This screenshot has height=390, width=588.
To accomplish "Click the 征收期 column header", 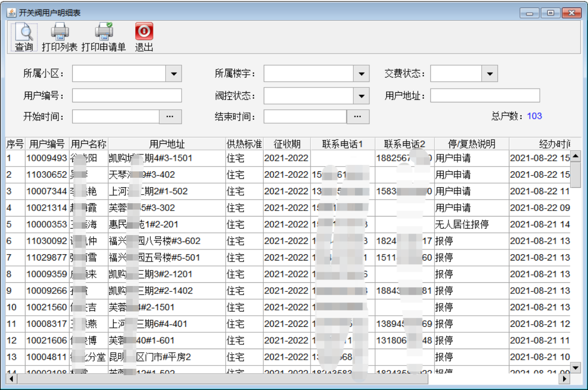I will 287,144.
